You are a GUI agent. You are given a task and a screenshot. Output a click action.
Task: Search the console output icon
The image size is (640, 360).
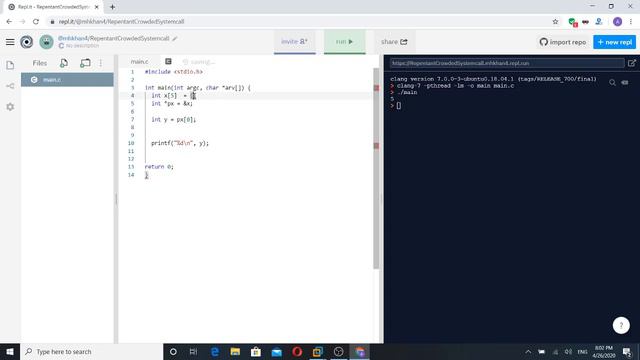click(x=612, y=82)
